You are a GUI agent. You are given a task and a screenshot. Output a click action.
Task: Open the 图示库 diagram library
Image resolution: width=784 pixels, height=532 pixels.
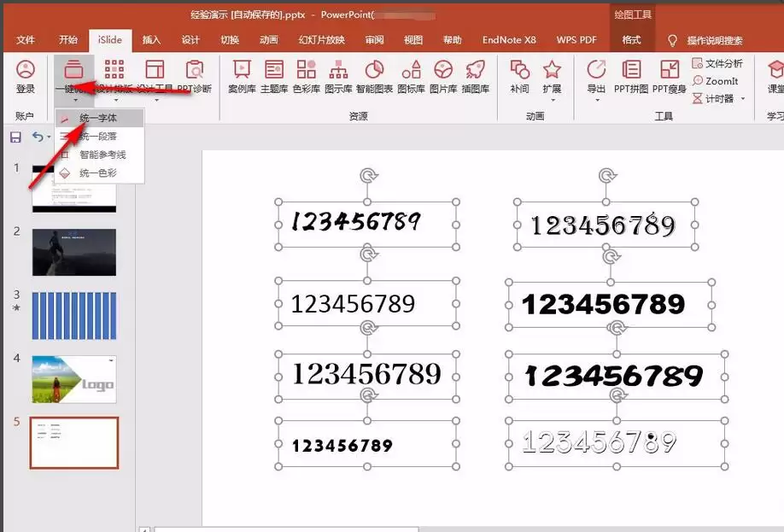(339, 75)
